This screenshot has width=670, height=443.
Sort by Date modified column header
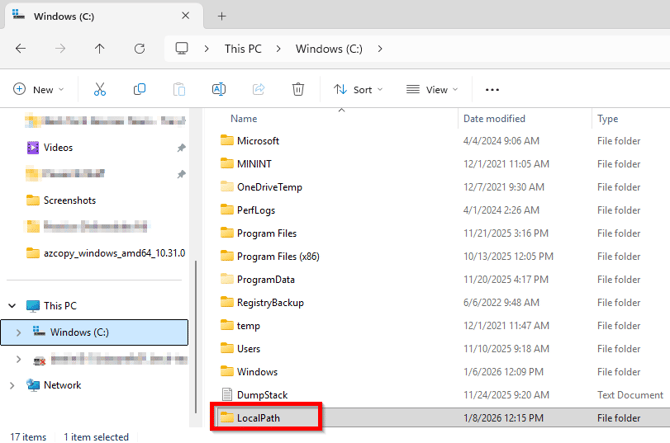click(x=494, y=118)
